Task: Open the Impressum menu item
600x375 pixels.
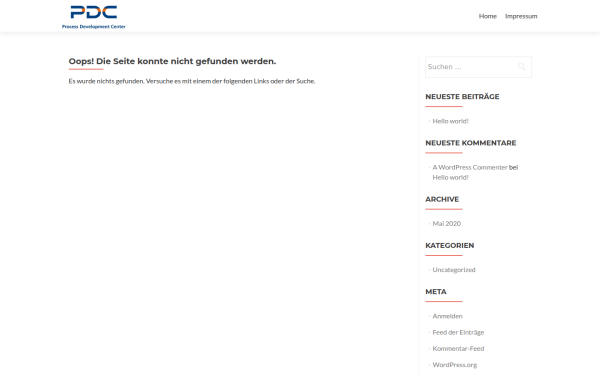Action: 521,16
